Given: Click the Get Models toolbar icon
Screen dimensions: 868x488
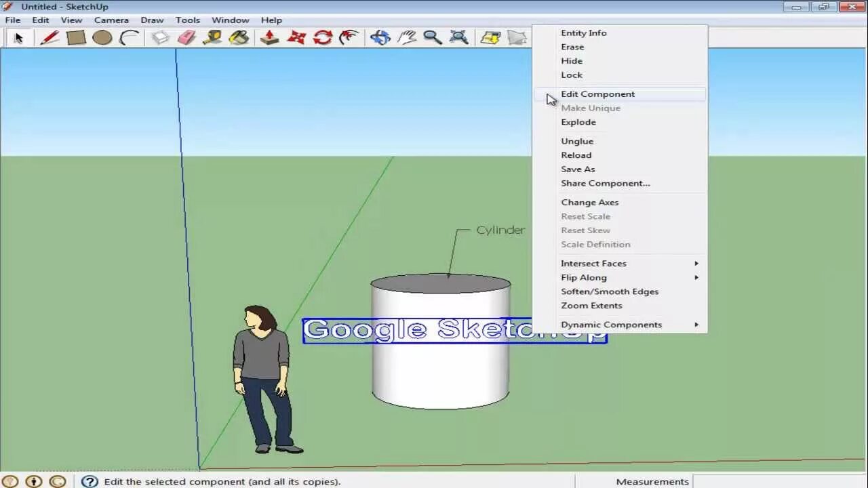Looking at the screenshot, I should 490,38.
